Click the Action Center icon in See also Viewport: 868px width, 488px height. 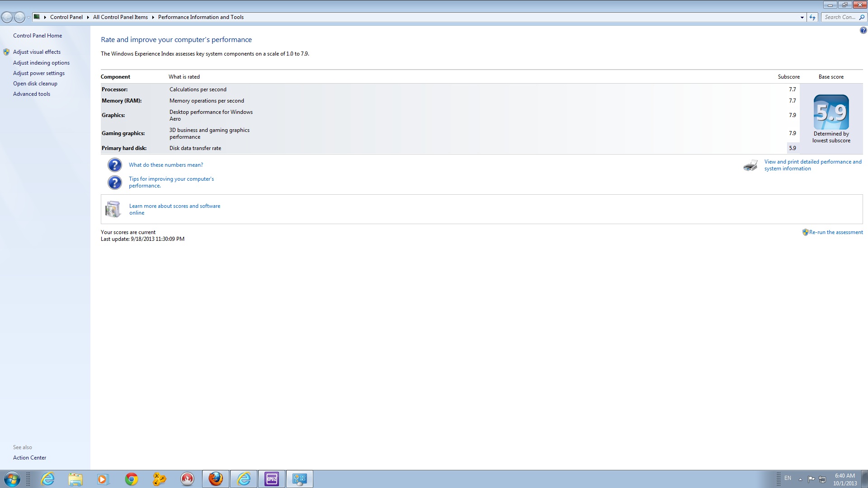tap(29, 457)
